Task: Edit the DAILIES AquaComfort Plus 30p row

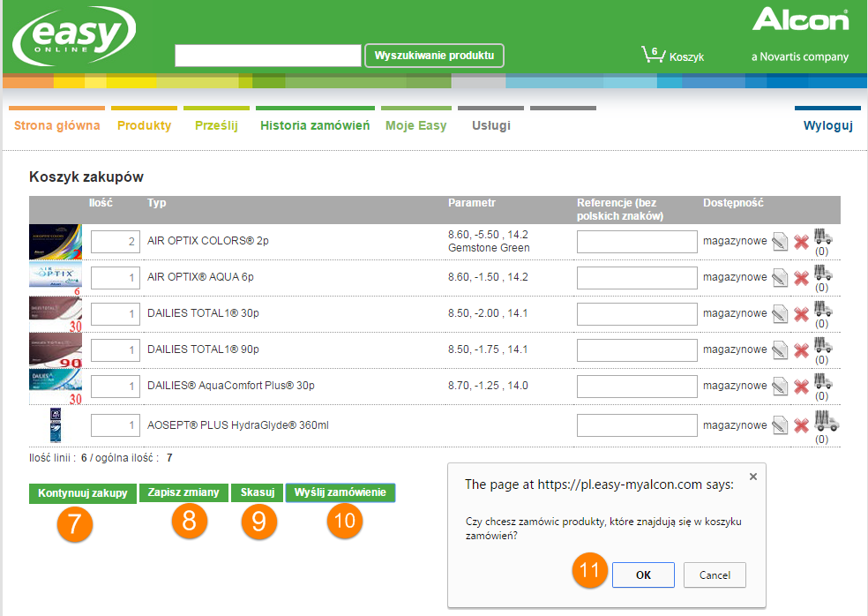Action: [x=780, y=387]
